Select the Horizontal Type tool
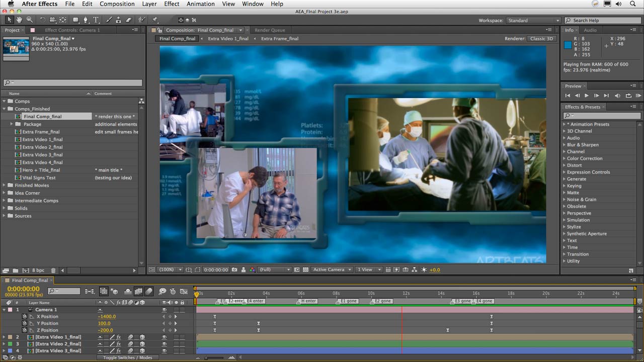Viewport: 644px width, 362px height. click(x=96, y=20)
